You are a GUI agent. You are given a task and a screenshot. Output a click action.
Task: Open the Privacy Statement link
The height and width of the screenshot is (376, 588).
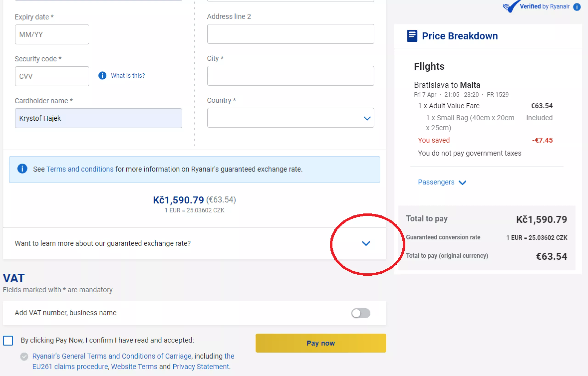201,367
